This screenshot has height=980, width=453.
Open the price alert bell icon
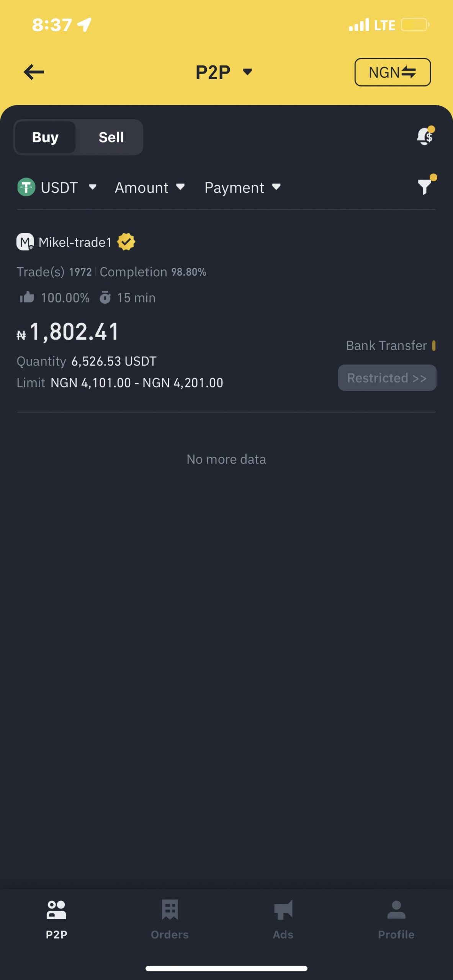tap(425, 136)
